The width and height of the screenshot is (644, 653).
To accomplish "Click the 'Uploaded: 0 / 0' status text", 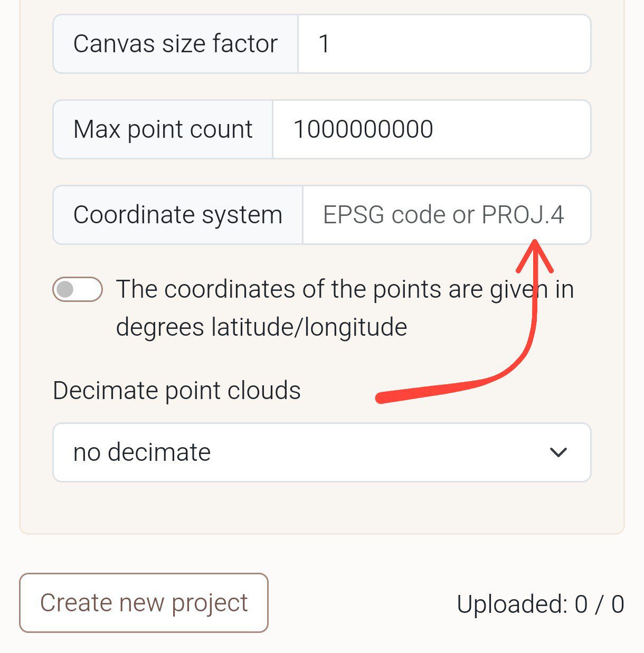I will 540,604.
